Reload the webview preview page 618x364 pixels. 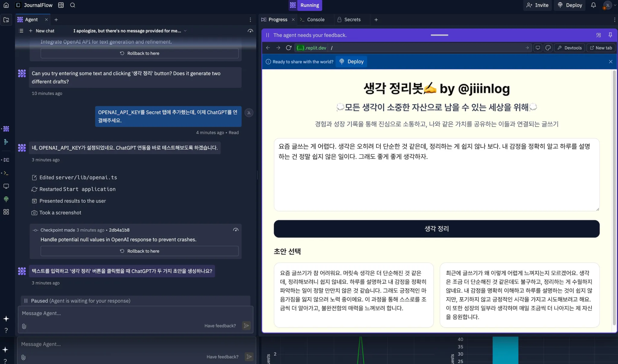click(x=289, y=48)
